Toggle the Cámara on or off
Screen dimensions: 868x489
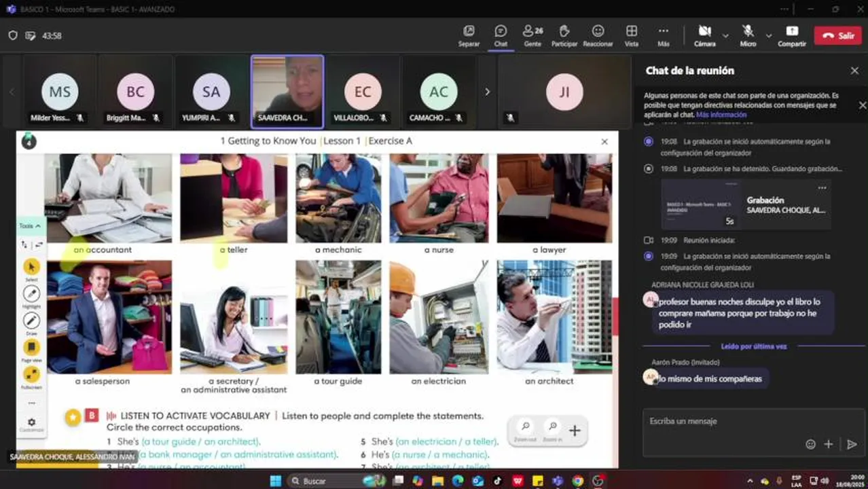(x=705, y=35)
